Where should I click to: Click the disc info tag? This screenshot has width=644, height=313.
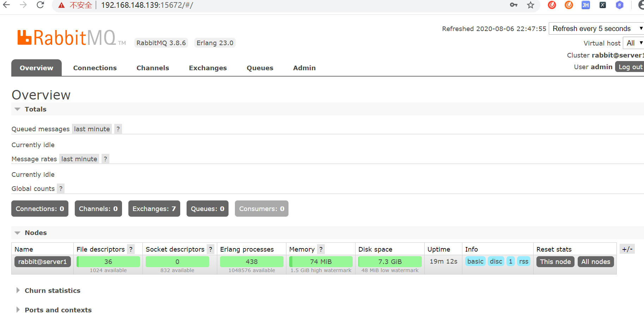(x=496, y=261)
